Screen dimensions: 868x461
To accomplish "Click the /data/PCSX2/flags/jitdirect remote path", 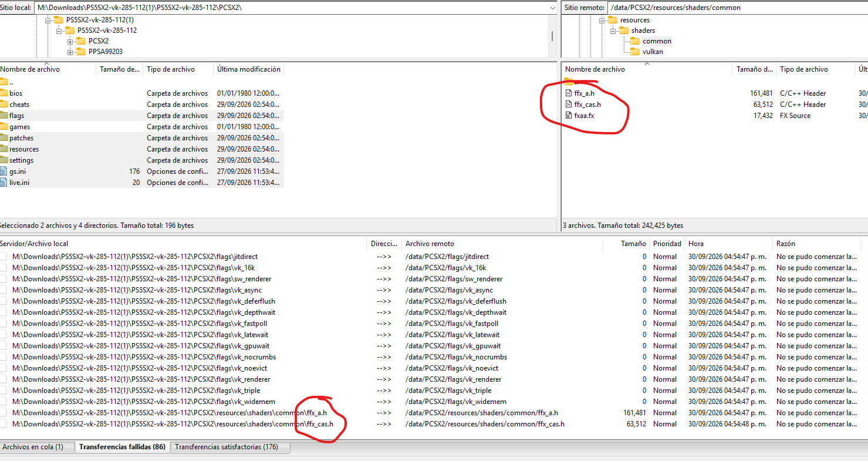I will [447, 257].
